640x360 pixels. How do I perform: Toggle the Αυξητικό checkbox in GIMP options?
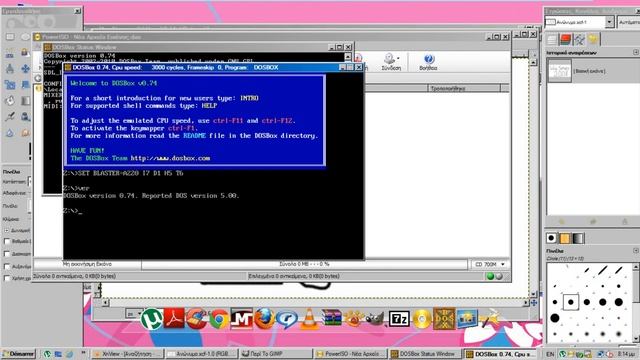tap(7, 267)
